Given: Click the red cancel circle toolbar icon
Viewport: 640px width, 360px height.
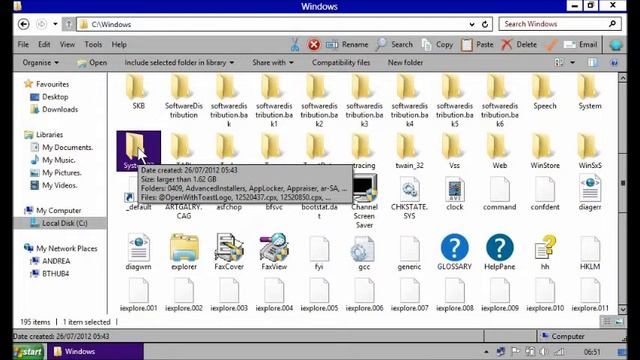Looking at the screenshot, I should point(314,44).
